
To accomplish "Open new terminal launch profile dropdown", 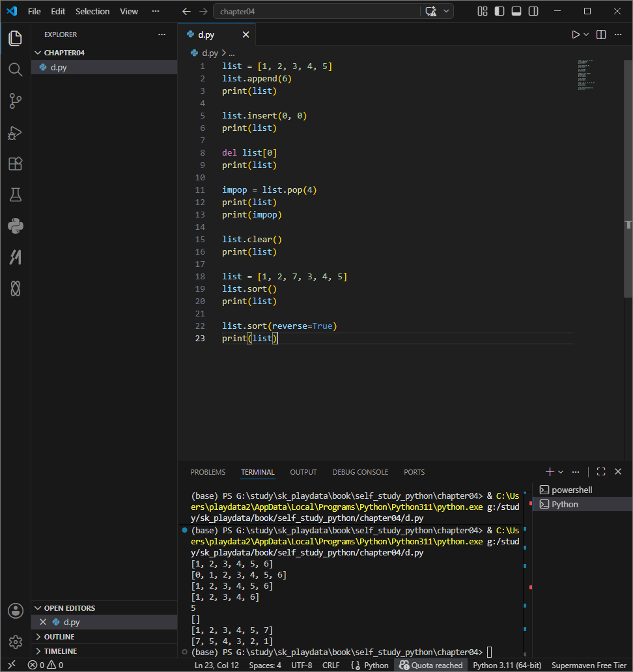I will tap(561, 472).
